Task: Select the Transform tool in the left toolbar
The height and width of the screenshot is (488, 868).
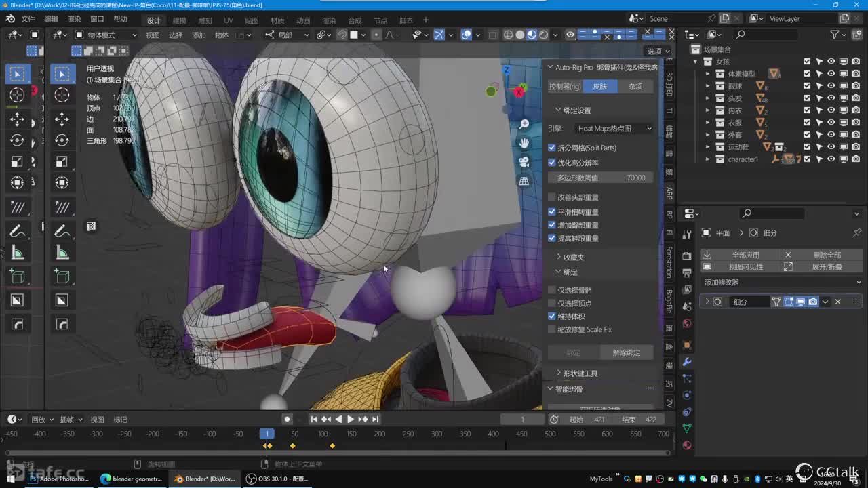Action: pyautogui.click(x=17, y=182)
